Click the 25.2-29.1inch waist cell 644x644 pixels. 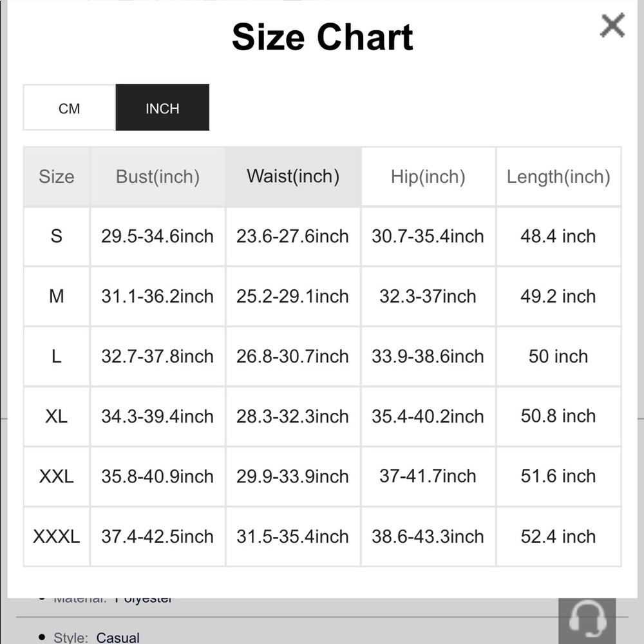(292, 296)
